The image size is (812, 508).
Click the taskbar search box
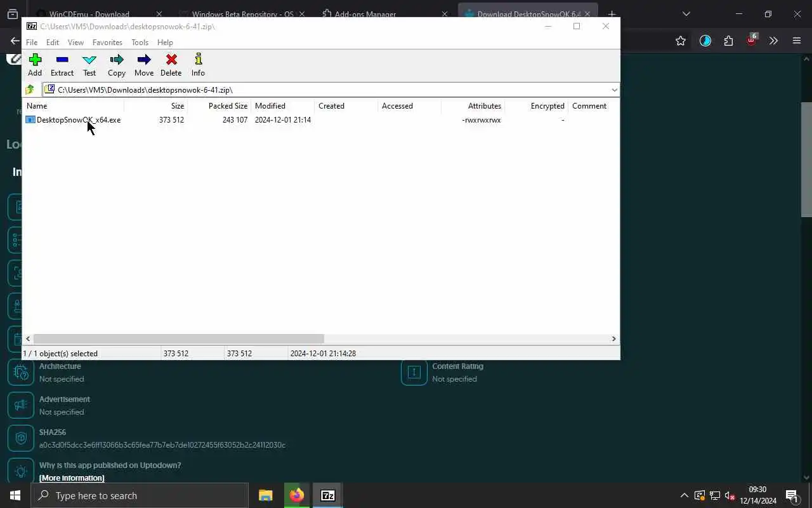[x=140, y=495]
